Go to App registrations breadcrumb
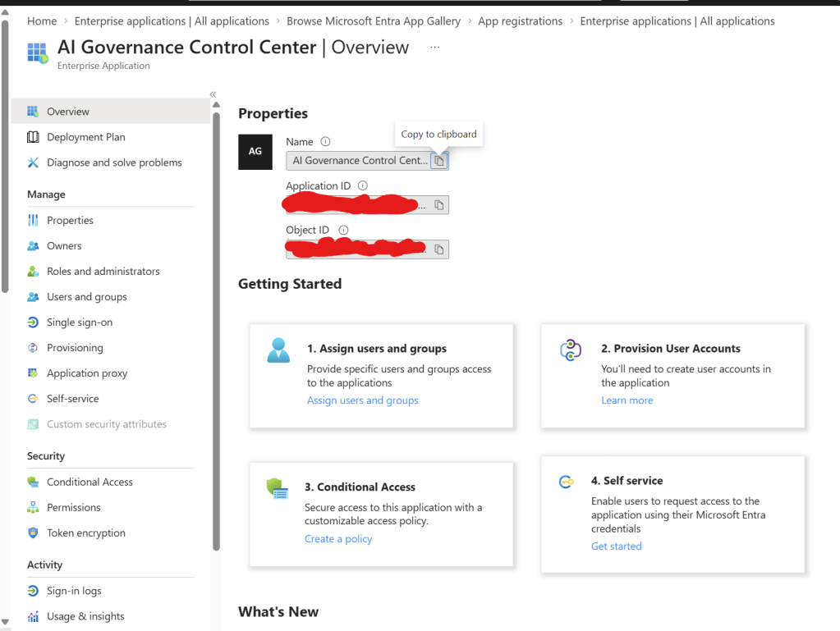 click(x=521, y=21)
